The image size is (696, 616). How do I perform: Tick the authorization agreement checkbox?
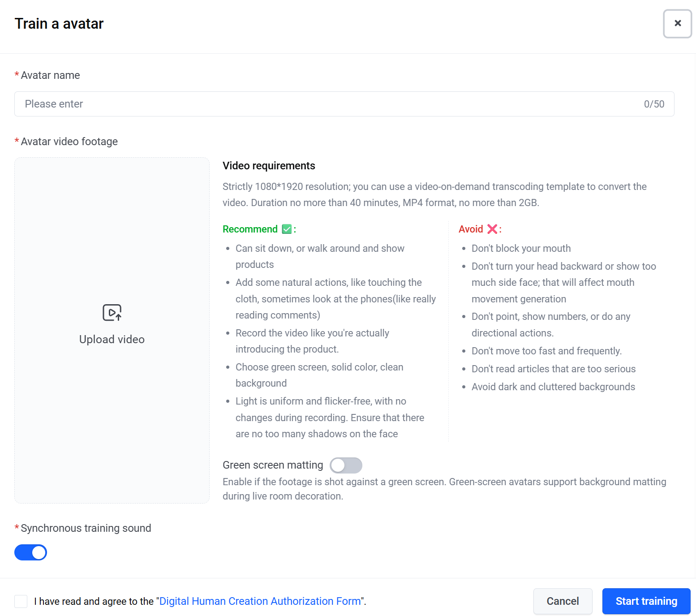coord(21,601)
